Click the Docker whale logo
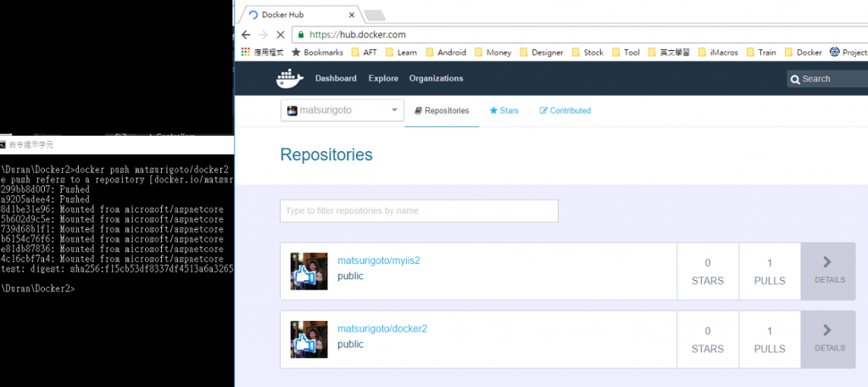 [x=290, y=78]
